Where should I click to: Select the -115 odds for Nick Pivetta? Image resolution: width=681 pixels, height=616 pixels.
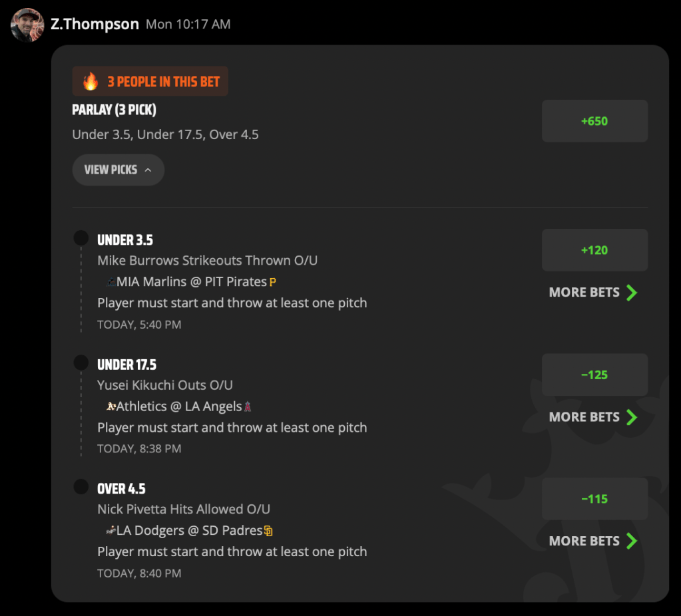(x=594, y=499)
